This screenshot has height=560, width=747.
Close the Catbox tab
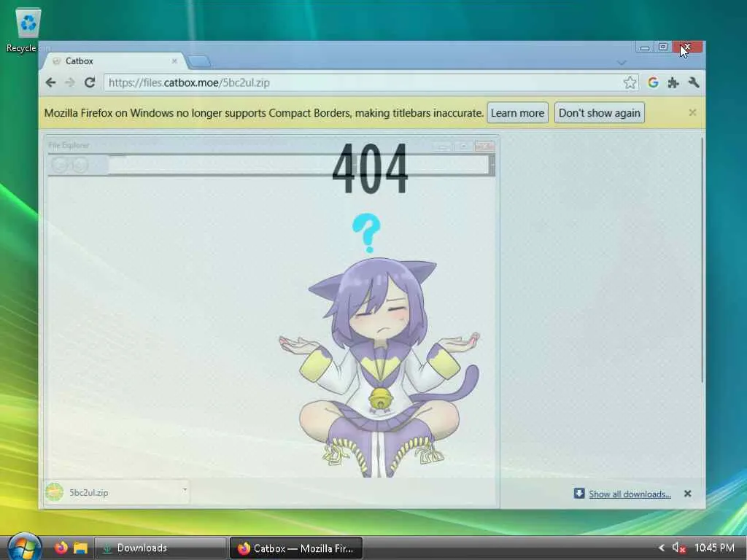pos(174,61)
